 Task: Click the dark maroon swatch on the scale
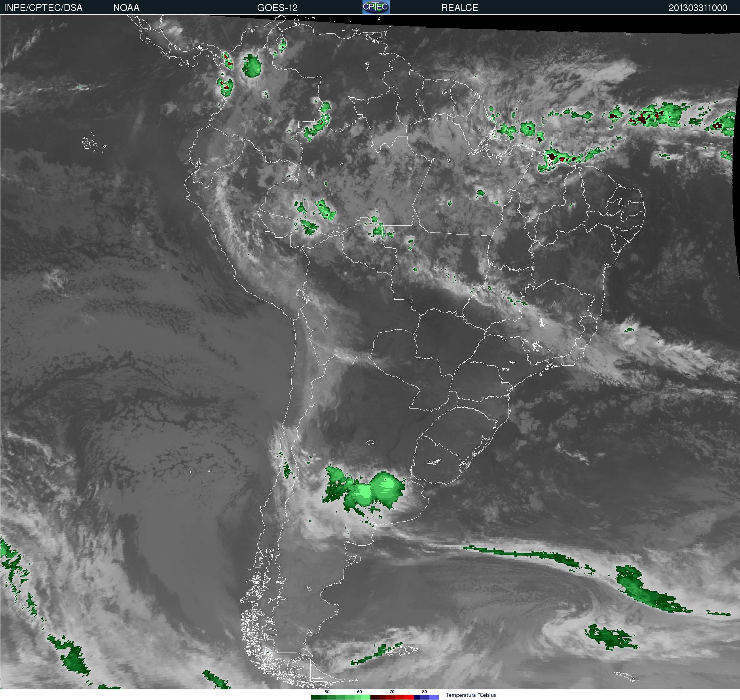pos(375,697)
